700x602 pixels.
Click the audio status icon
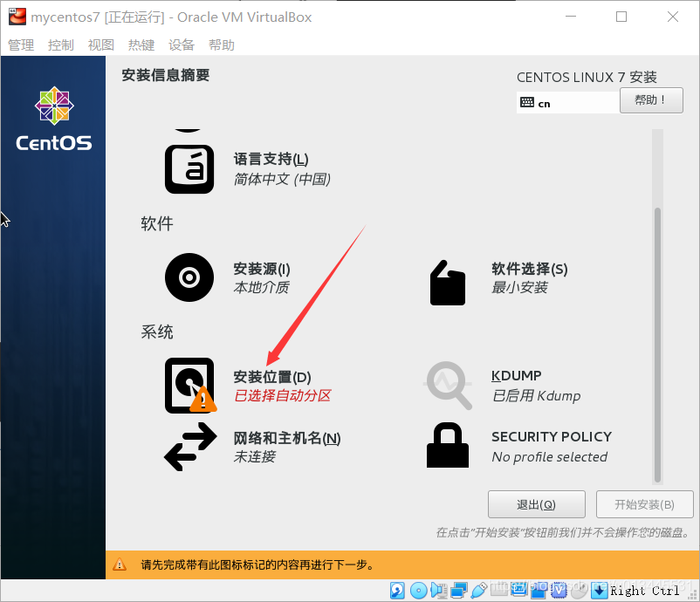439,591
